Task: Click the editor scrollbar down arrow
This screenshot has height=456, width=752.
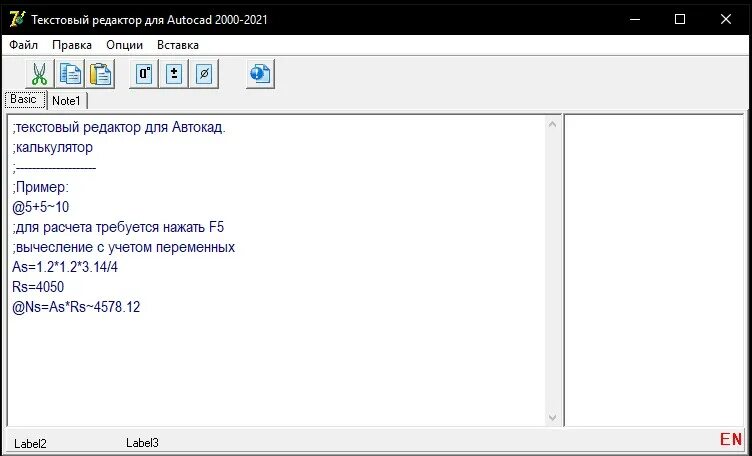Action: [552, 418]
